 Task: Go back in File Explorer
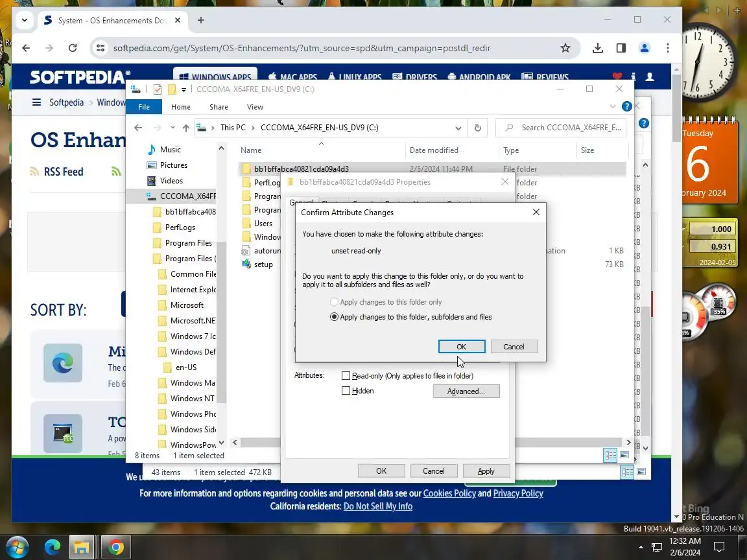click(x=138, y=128)
